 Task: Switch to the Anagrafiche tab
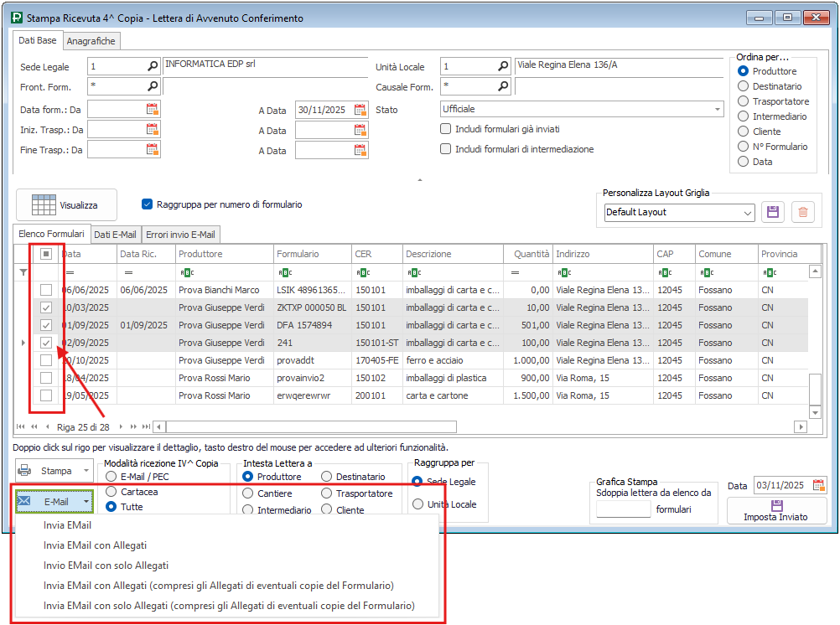(91, 40)
